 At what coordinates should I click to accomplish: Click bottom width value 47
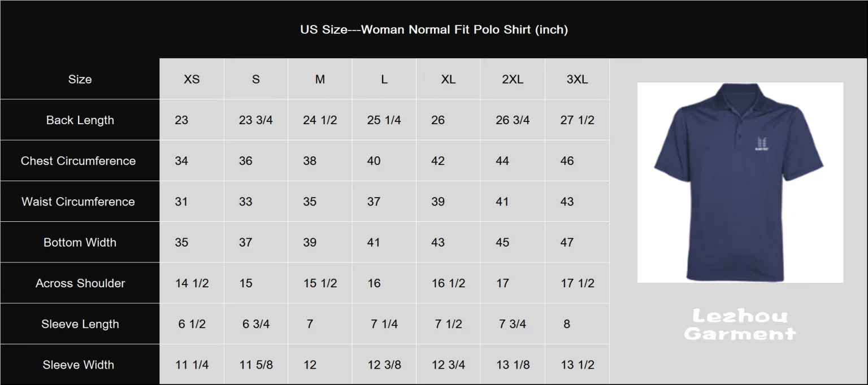tap(567, 243)
